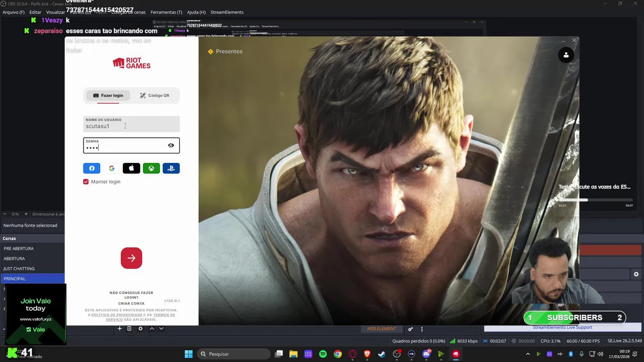Open File Explorer from the taskbar
Screen dimensions: 644x362
tap(293, 354)
